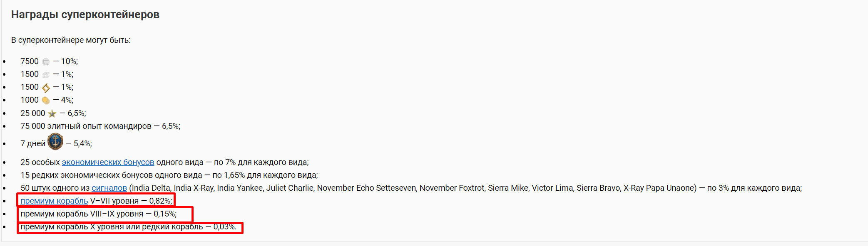868x246 pixels.
Task: Click the gold doubloon coin icon
Action: click(46, 101)
